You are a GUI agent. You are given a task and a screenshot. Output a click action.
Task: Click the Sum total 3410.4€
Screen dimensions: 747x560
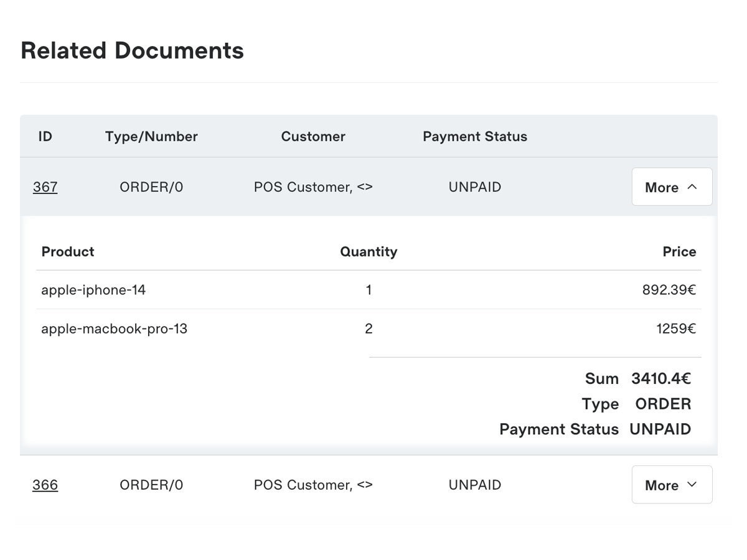(660, 378)
